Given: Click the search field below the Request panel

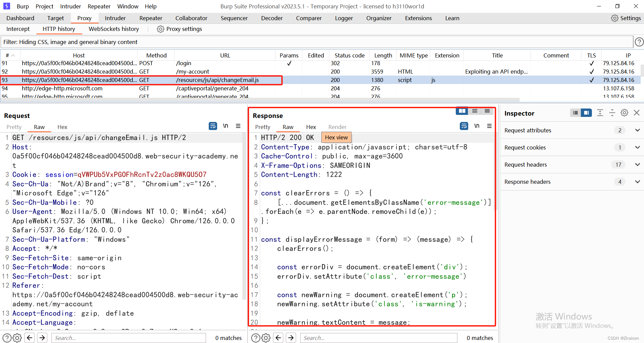Looking at the screenshot, I should [129, 338].
